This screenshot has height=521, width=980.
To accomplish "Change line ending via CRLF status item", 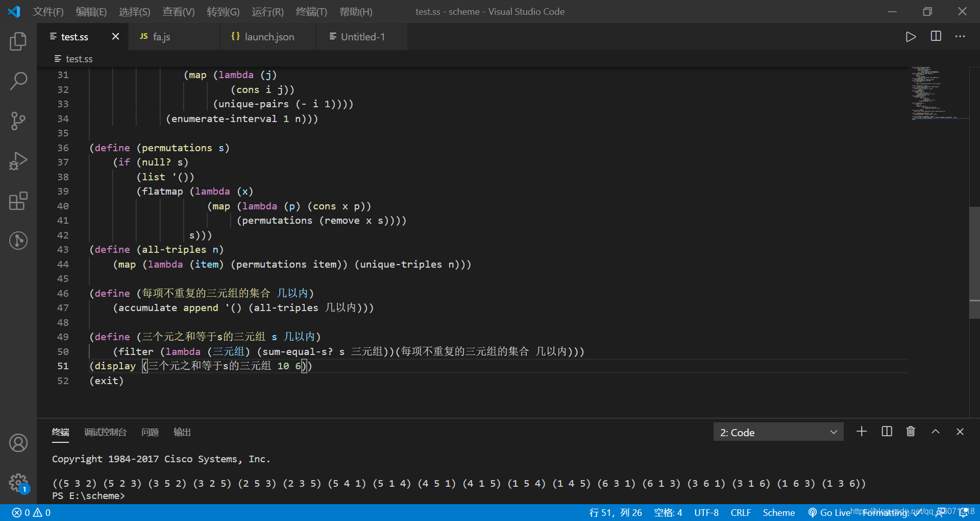I will [741, 512].
